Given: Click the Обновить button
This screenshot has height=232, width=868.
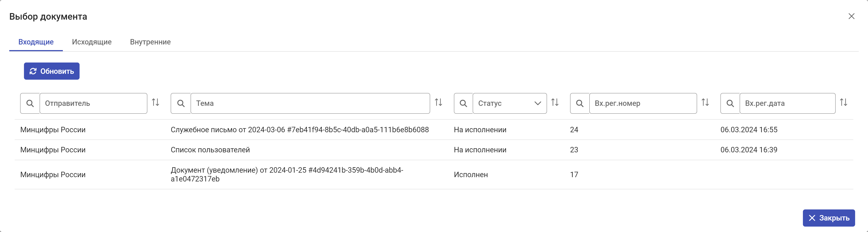Looking at the screenshot, I should point(52,71).
